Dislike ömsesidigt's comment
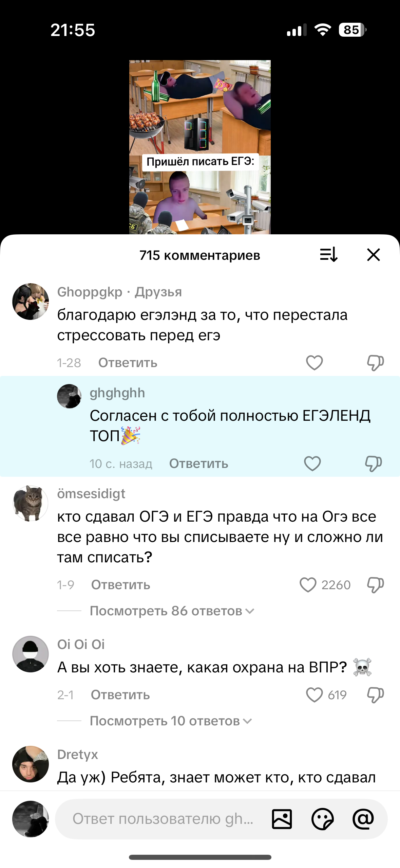 point(375,585)
